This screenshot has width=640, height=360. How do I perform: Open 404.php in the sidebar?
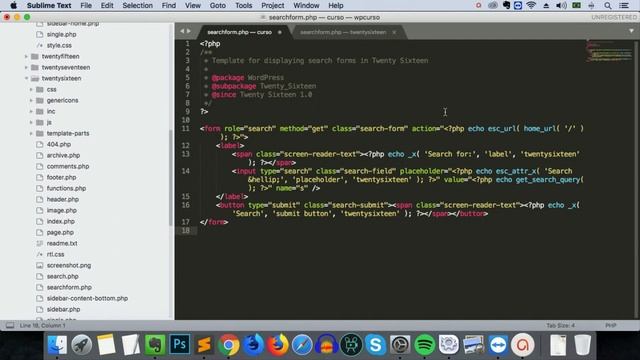click(59, 144)
